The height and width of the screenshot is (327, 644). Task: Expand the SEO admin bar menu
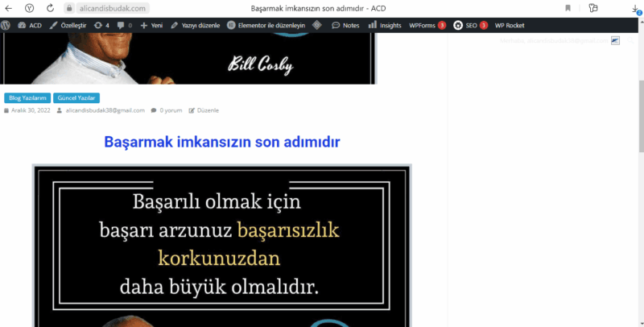470,26
